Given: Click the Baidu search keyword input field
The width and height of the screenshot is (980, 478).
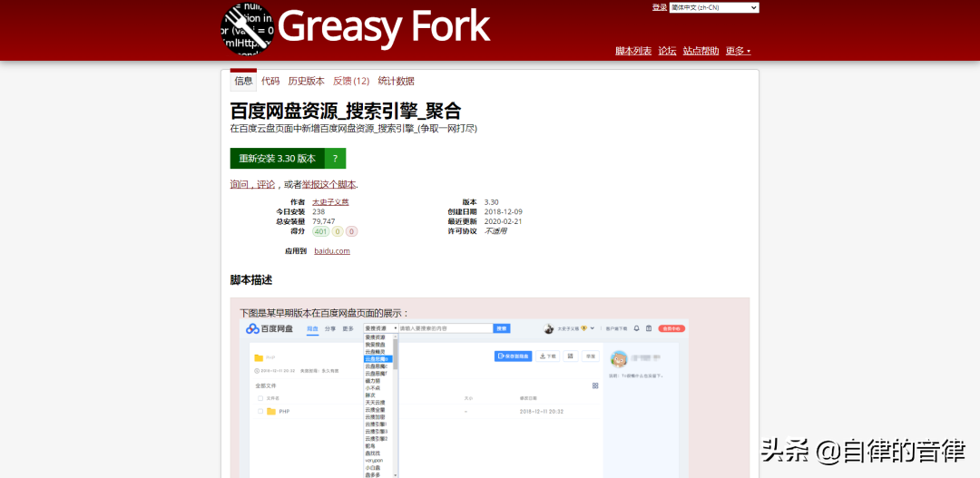Looking at the screenshot, I should click(x=446, y=328).
